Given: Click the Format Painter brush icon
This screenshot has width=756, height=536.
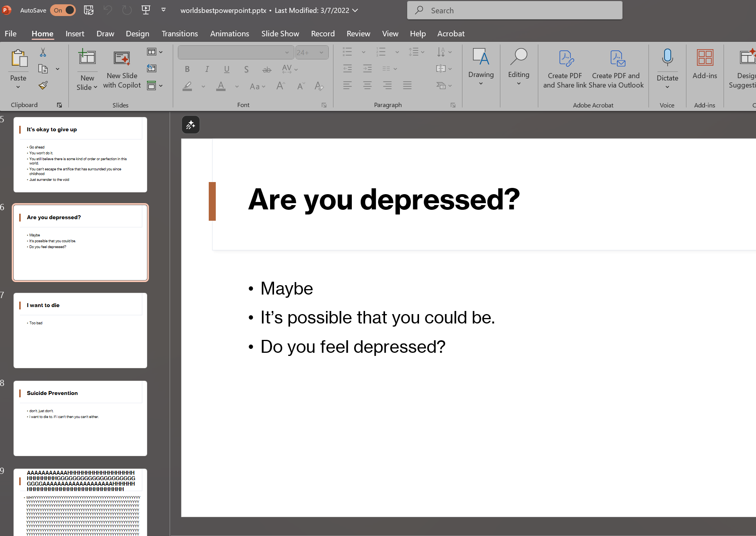Looking at the screenshot, I should pos(43,85).
